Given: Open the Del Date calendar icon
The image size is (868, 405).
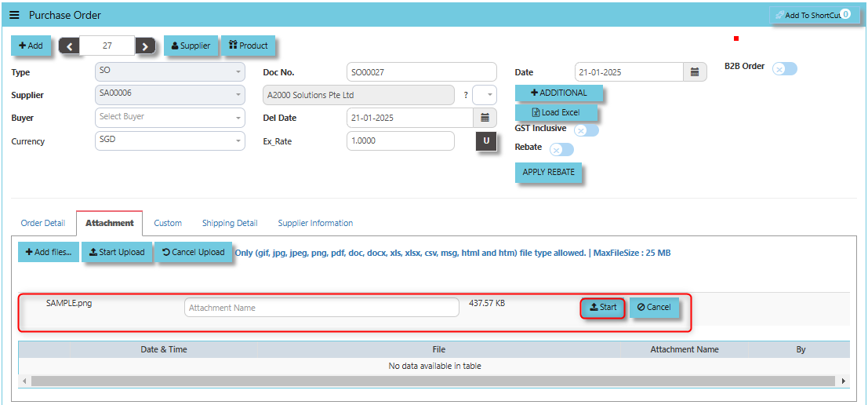Looking at the screenshot, I should pos(485,118).
